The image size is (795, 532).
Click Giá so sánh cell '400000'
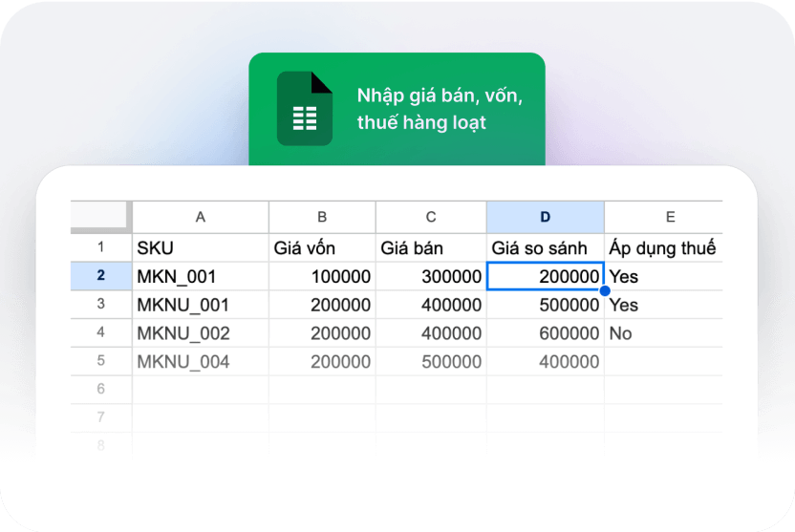click(545, 361)
